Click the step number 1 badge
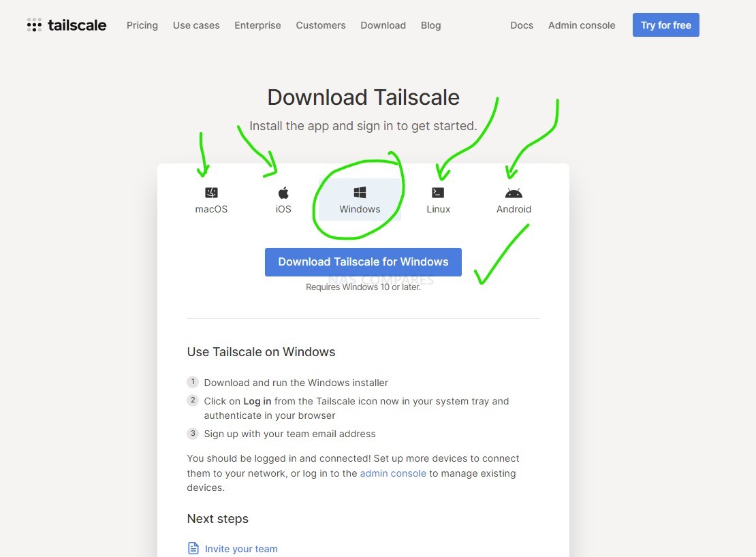 point(193,381)
